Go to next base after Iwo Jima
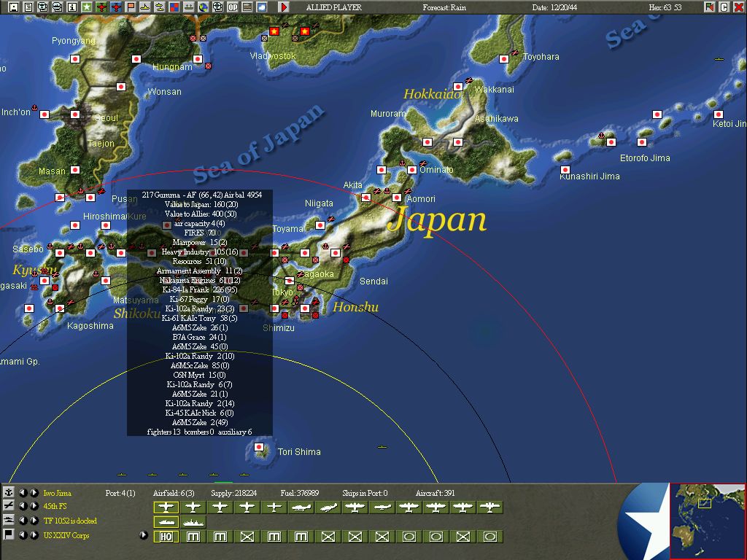This screenshot has height=560, width=747. [34, 492]
